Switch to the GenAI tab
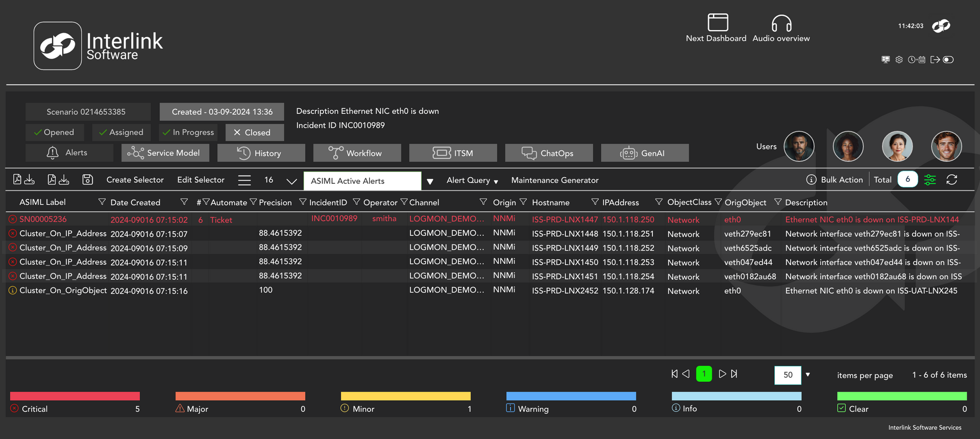980x439 pixels. click(x=645, y=153)
